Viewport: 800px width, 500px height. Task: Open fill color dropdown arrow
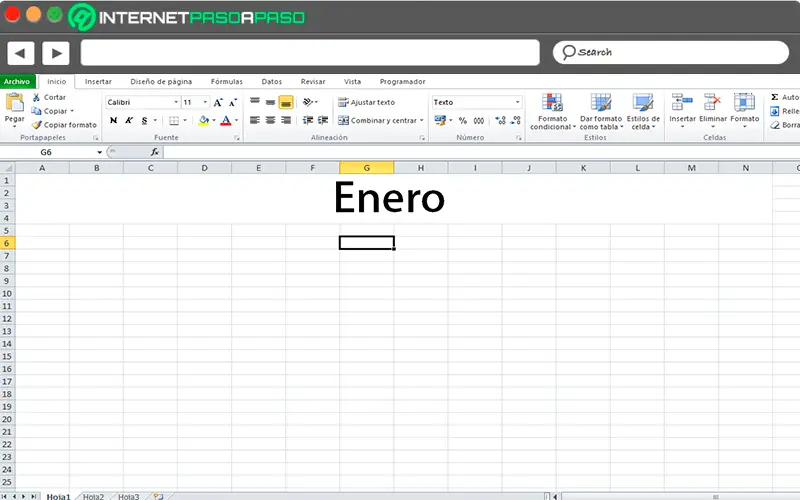[214, 120]
